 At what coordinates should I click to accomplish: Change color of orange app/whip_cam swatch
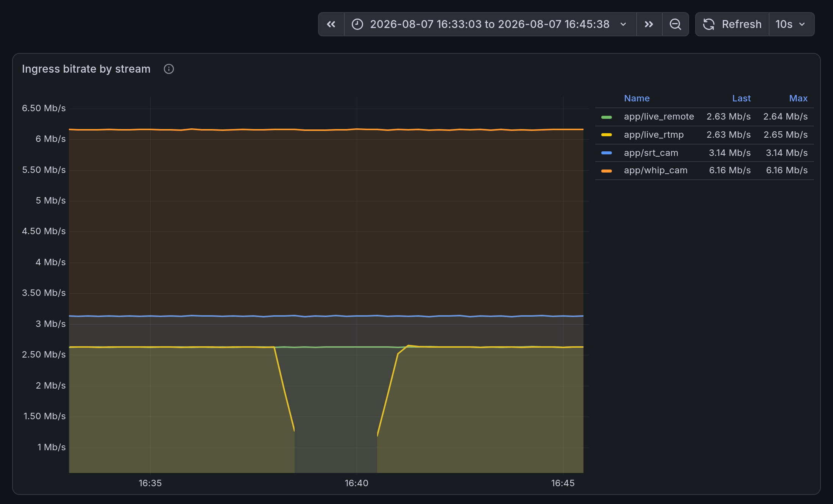point(607,171)
